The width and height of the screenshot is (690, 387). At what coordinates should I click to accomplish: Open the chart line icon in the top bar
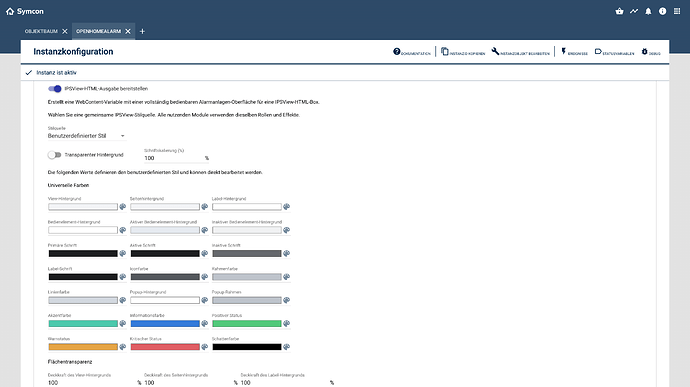click(x=634, y=11)
